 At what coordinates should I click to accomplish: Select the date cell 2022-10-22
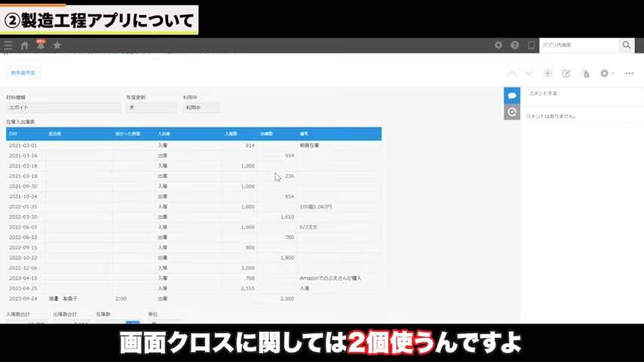pos(23,258)
